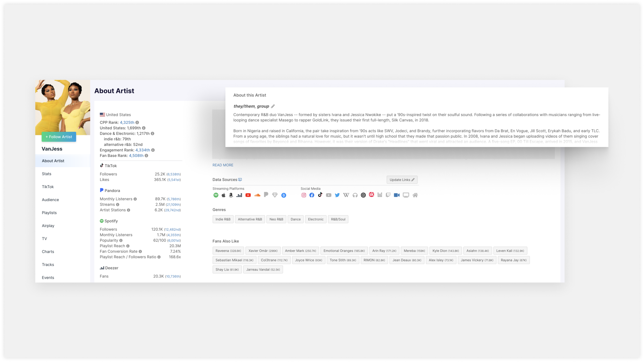Viewport: 644px width, 362px height.
Task: Click the Amazon Music platform icon
Action: click(x=231, y=195)
